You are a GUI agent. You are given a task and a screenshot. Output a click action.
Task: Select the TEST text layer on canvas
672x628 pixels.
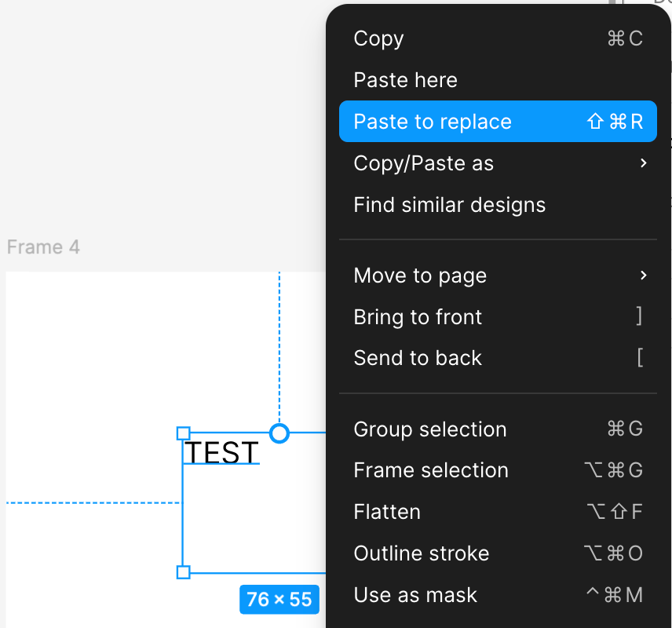(221, 453)
